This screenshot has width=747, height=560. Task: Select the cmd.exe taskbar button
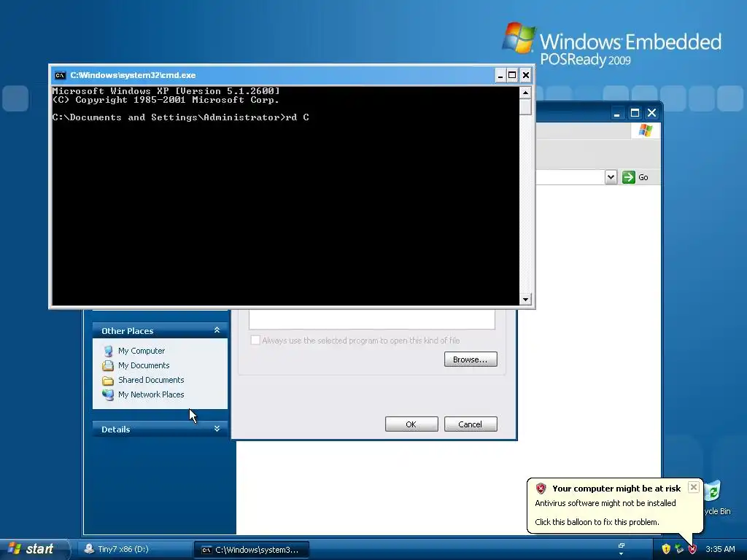click(x=252, y=550)
